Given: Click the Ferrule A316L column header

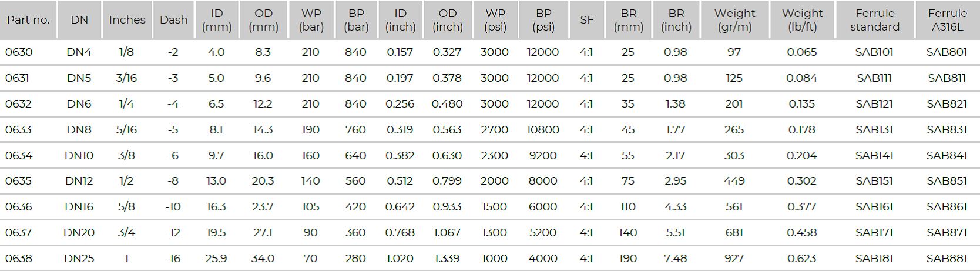Looking at the screenshot, I should (947, 20).
